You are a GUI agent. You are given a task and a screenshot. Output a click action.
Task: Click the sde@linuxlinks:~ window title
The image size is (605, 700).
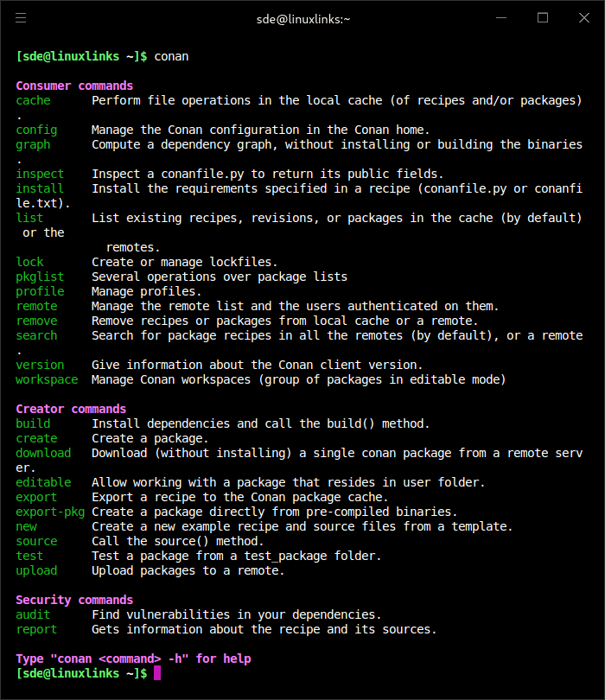[302, 18]
